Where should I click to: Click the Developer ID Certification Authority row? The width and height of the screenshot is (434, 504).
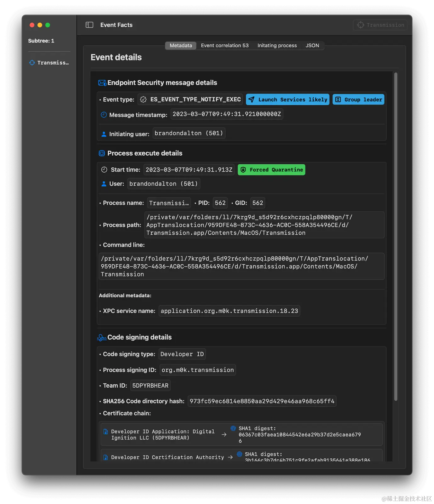tap(241, 455)
